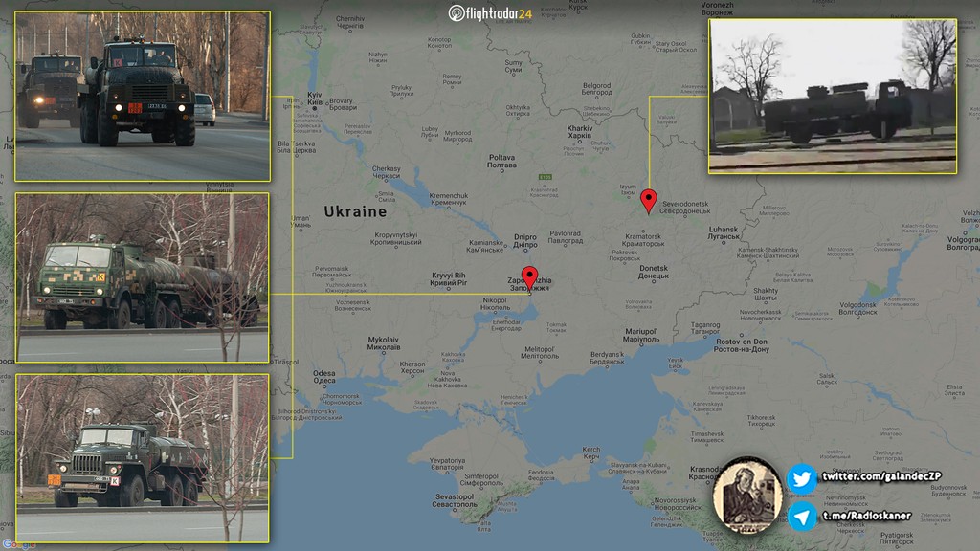980x551 pixels.
Task: Click the Kyiv city label
Action: click(x=315, y=99)
